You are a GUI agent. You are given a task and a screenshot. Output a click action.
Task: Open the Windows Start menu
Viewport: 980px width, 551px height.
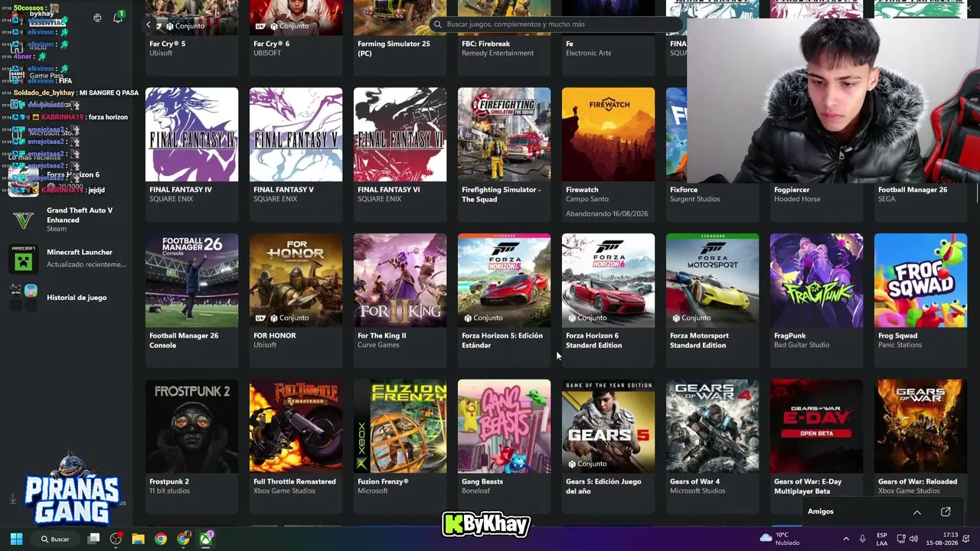(x=16, y=539)
